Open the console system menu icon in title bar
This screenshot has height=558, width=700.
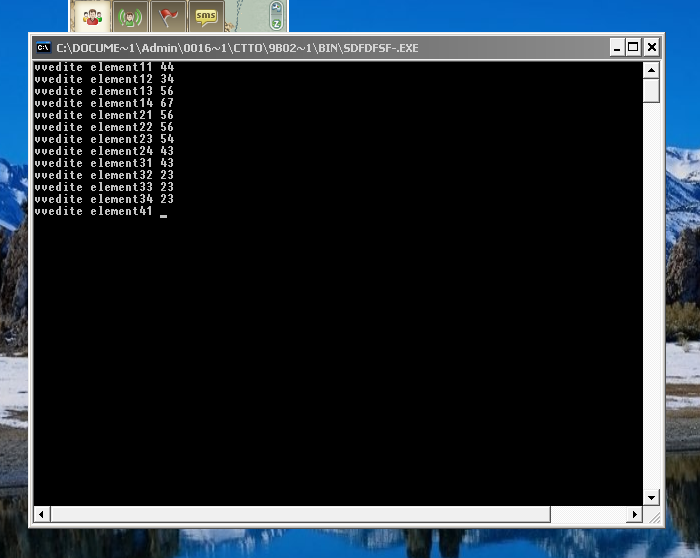(x=43, y=47)
